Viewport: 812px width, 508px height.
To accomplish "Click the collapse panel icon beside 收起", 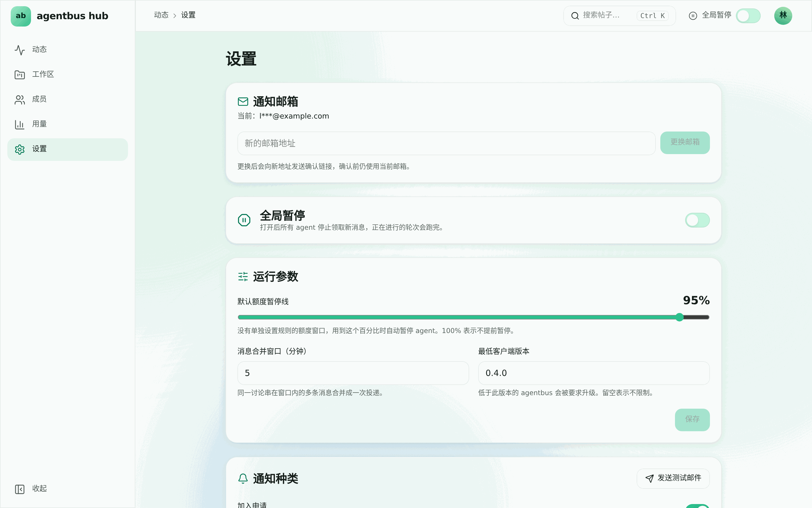I will [20, 489].
